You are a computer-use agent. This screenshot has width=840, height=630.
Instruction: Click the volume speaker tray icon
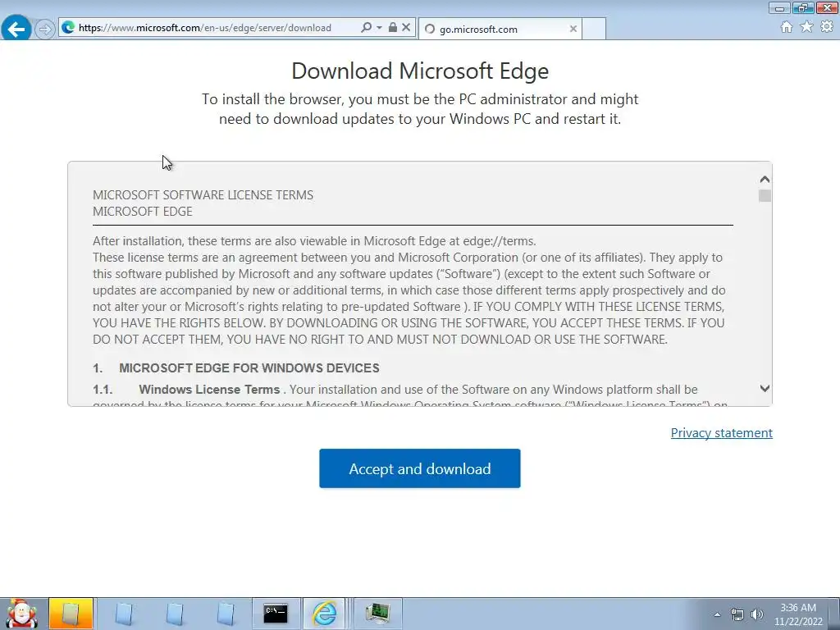click(757, 614)
